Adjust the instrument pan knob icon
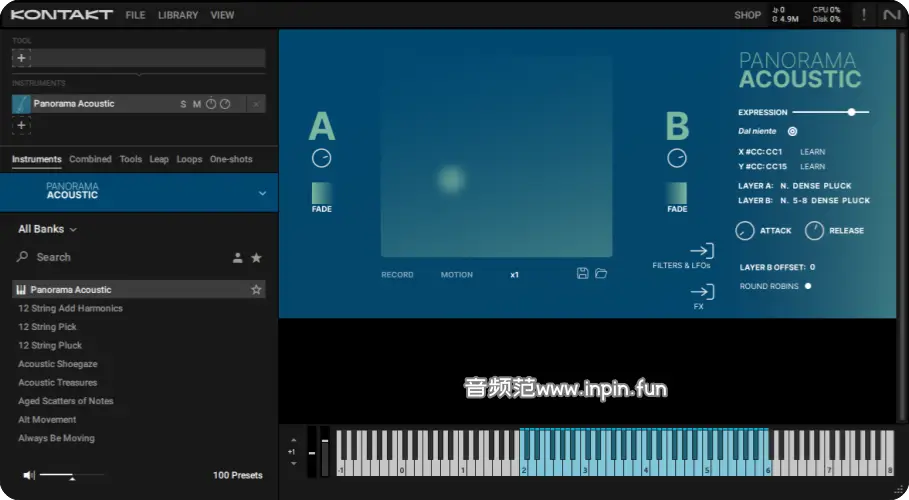This screenshot has height=500, width=909. [225, 104]
